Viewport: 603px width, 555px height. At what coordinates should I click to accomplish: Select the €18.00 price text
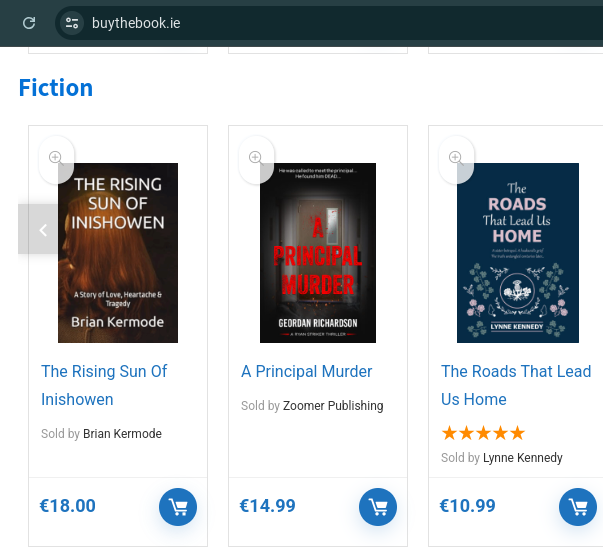[x=68, y=506]
